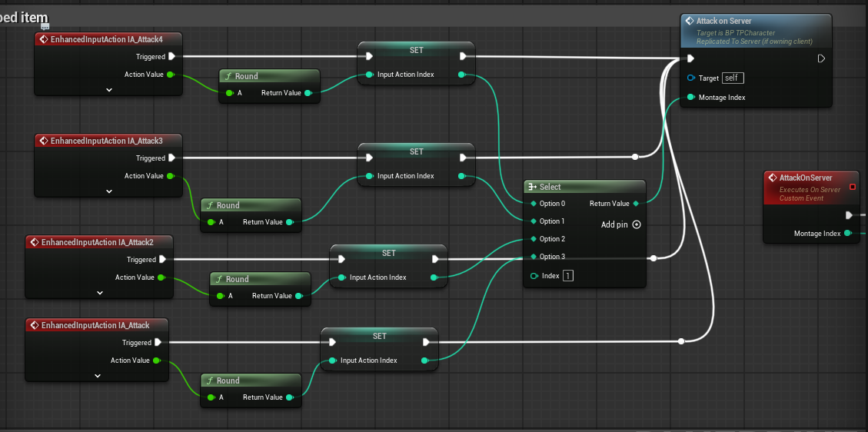Click the A input pin of IA_Attack4's Round node
This screenshot has height=432, width=868.
click(229, 93)
